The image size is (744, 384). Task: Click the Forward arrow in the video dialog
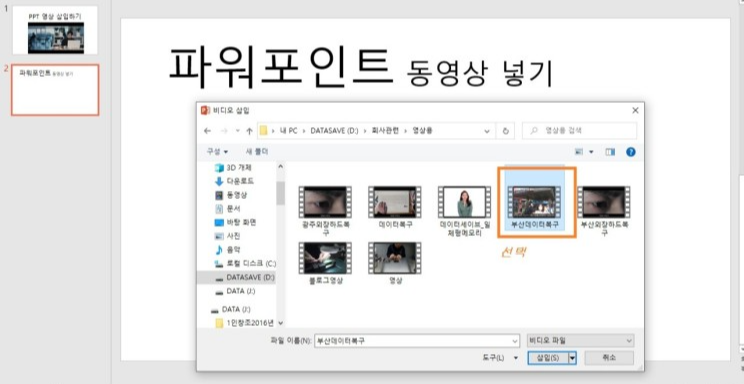(224, 131)
